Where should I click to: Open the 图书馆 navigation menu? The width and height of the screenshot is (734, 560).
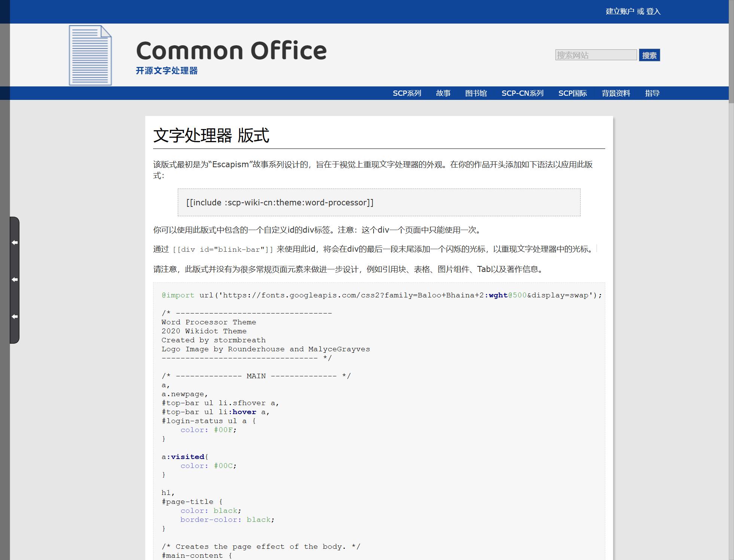(476, 93)
